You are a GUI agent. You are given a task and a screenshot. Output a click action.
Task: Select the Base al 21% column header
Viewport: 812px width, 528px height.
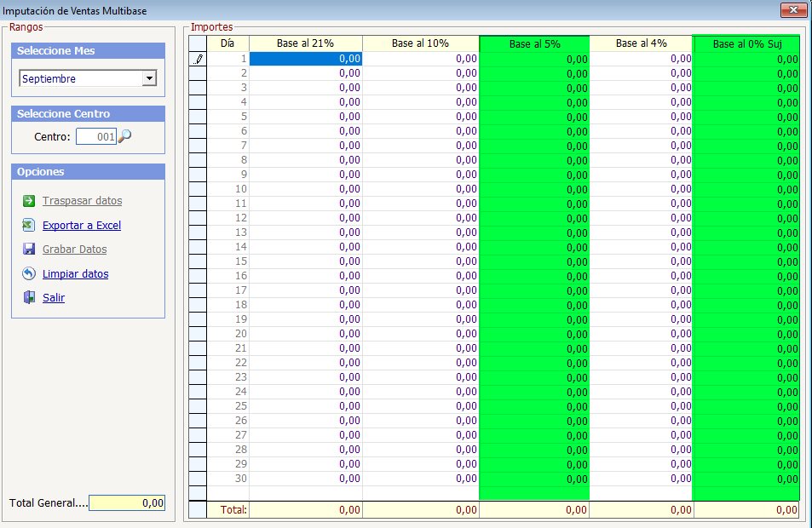(305, 43)
